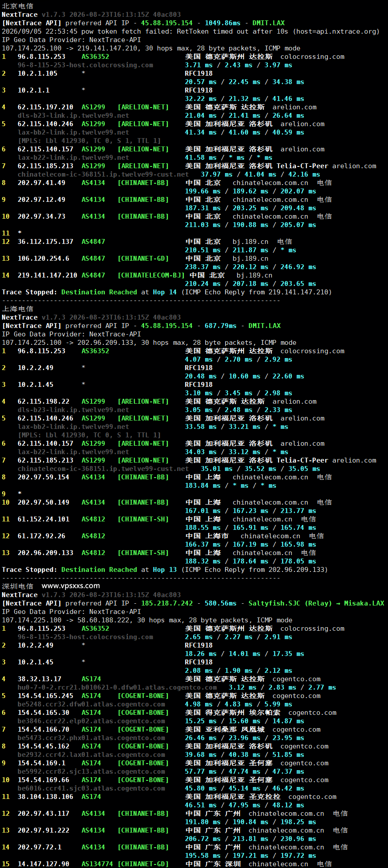Select hop IP '154.54.169.66'

click(x=43, y=780)
